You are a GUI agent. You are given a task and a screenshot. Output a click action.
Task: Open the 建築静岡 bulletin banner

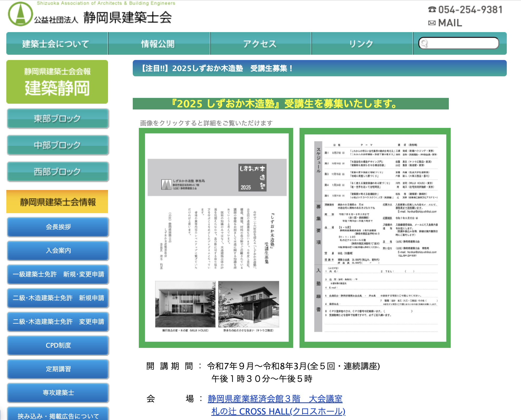57,82
